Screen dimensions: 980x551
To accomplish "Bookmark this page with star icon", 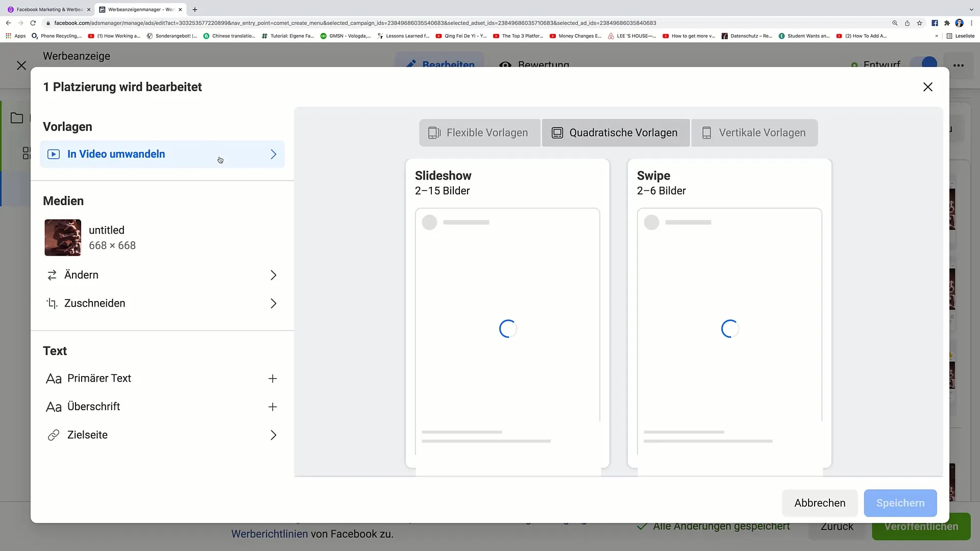I will (919, 23).
